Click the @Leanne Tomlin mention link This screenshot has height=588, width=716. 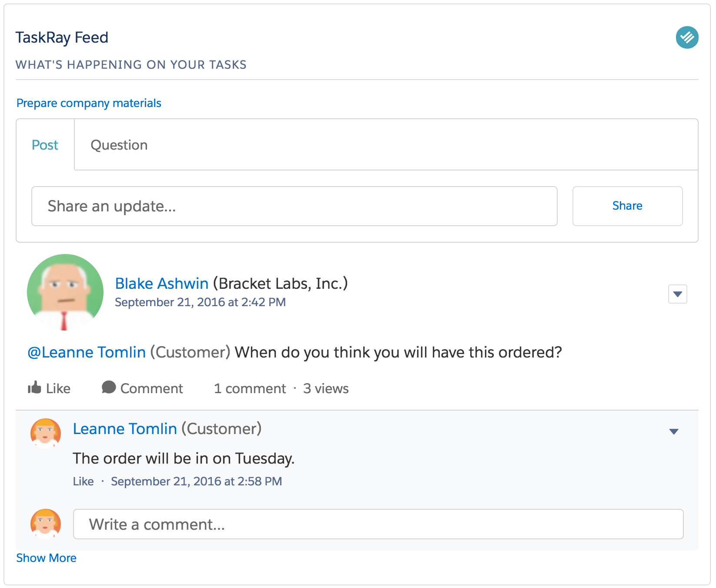click(x=87, y=352)
